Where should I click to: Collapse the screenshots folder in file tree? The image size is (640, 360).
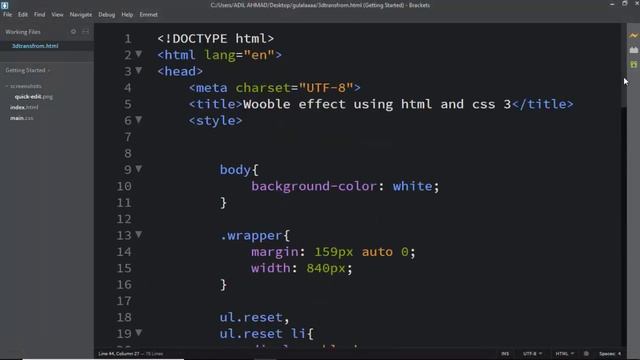tap(7, 86)
